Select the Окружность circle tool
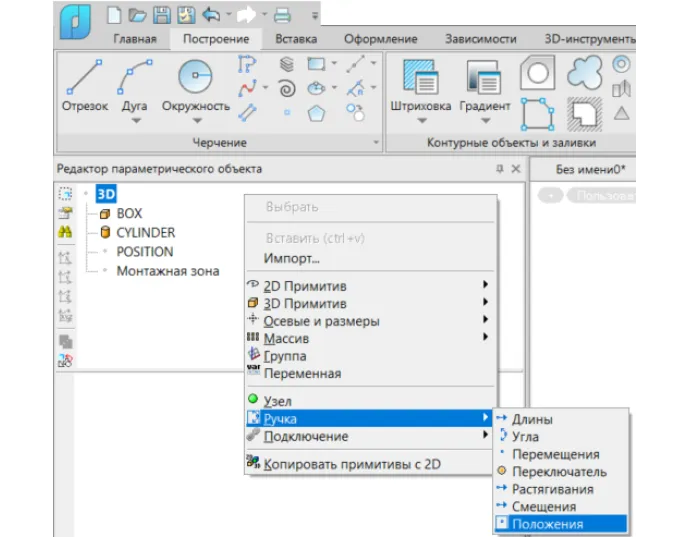Image resolution: width=688 pixels, height=537 pixels. tap(196, 87)
